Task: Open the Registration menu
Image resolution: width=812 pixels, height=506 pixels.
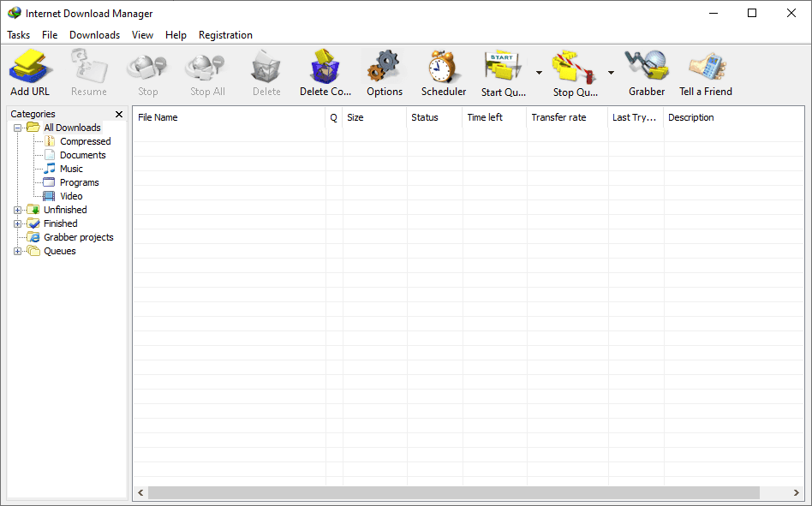Action: [x=226, y=34]
